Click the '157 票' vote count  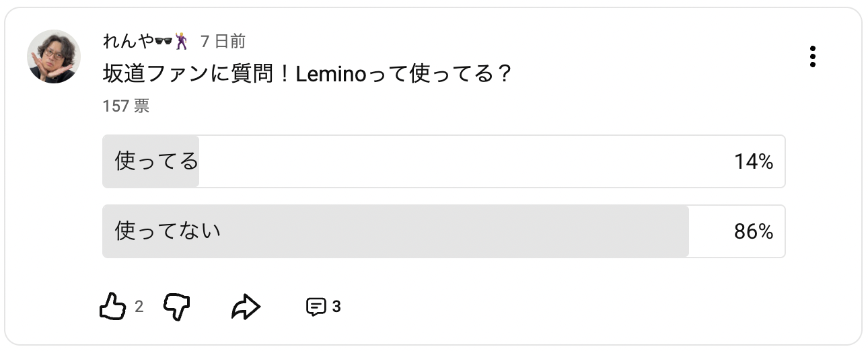pyautogui.click(x=126, y=106)
